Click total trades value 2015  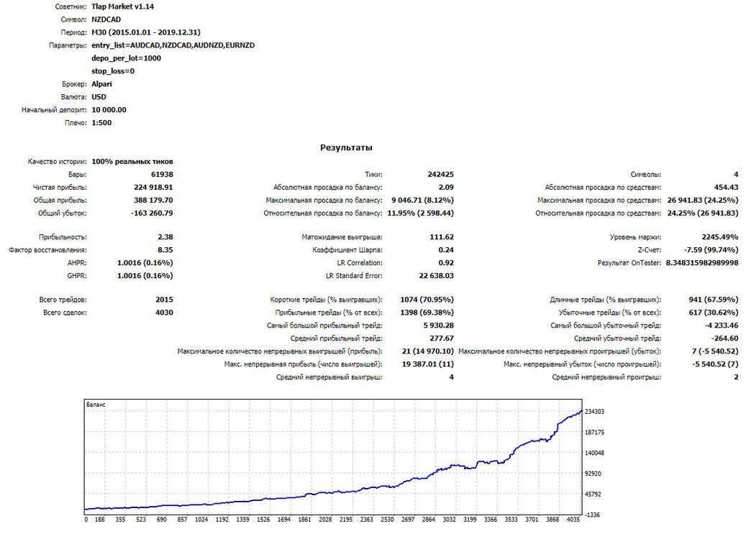click(x=165, y=300)
